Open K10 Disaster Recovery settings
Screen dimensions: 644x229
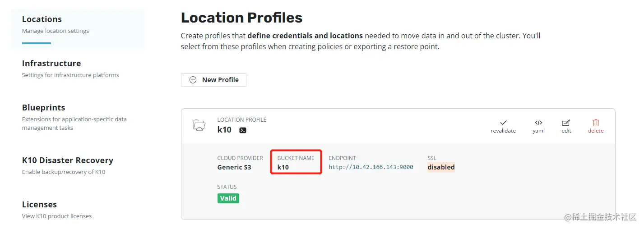point(68,160)
